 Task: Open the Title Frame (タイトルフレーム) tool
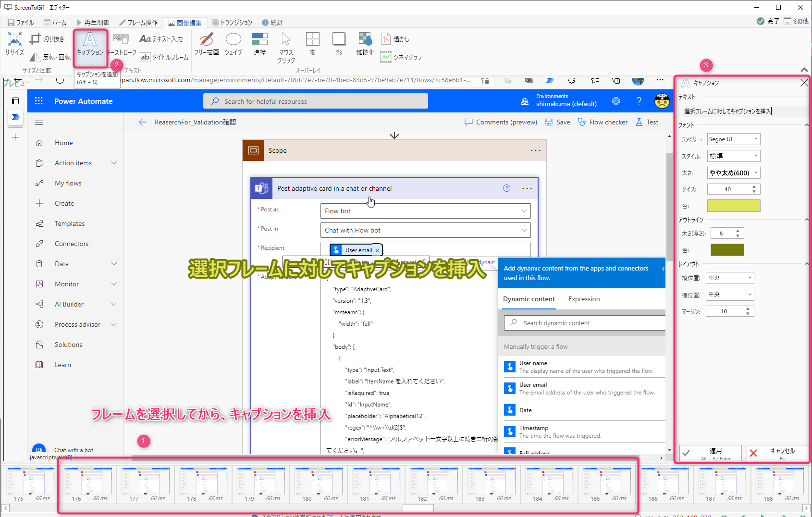(x=164, y=57)
